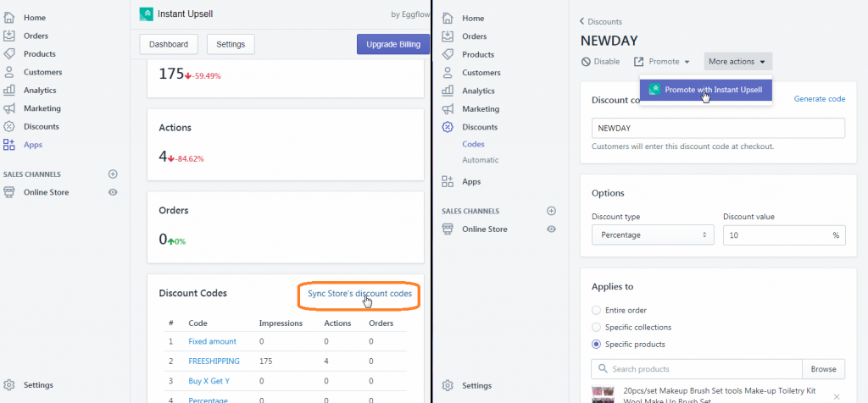This screenshot has height=403, width=868.
Task: Click Sync Store's discount codes link
Action: pyautogui.click(x=359, y=294)
